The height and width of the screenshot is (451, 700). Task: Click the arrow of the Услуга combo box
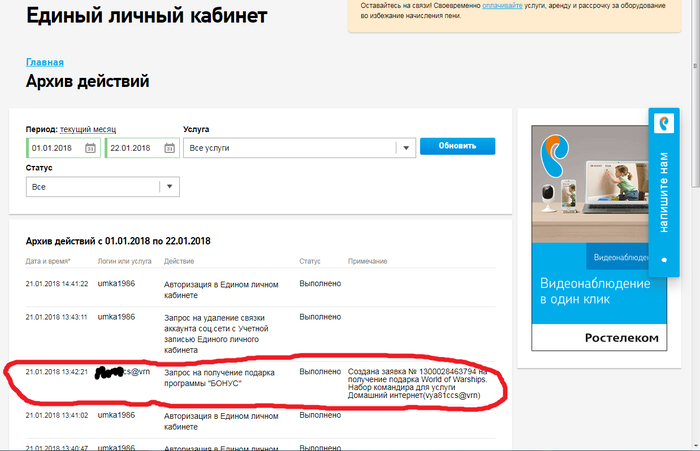(405, 148)
